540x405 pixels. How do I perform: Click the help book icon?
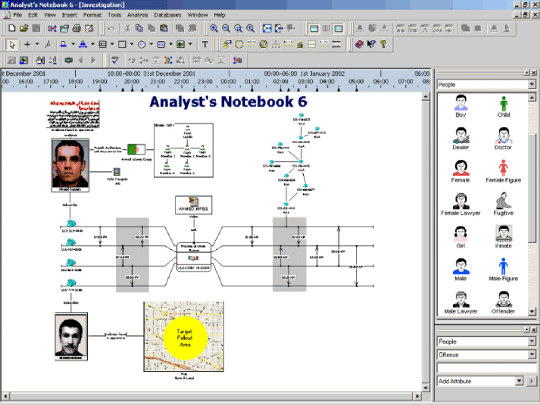[359, 44]
